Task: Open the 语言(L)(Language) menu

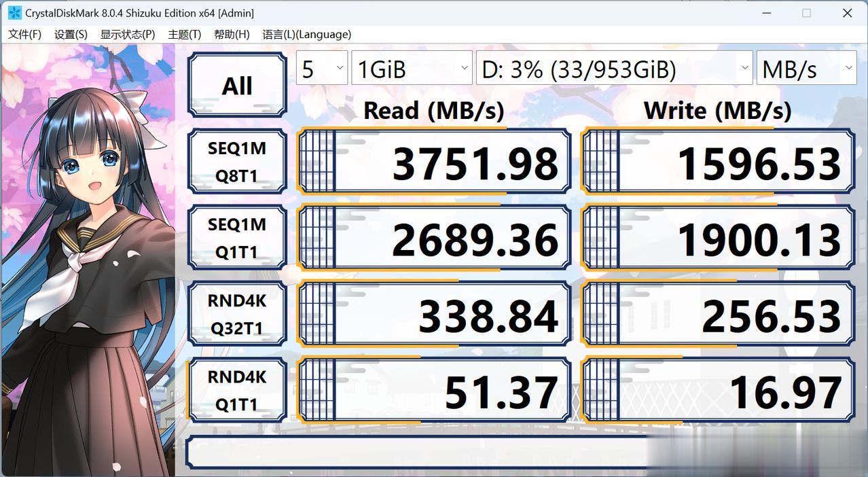Action: pos(307,34)
